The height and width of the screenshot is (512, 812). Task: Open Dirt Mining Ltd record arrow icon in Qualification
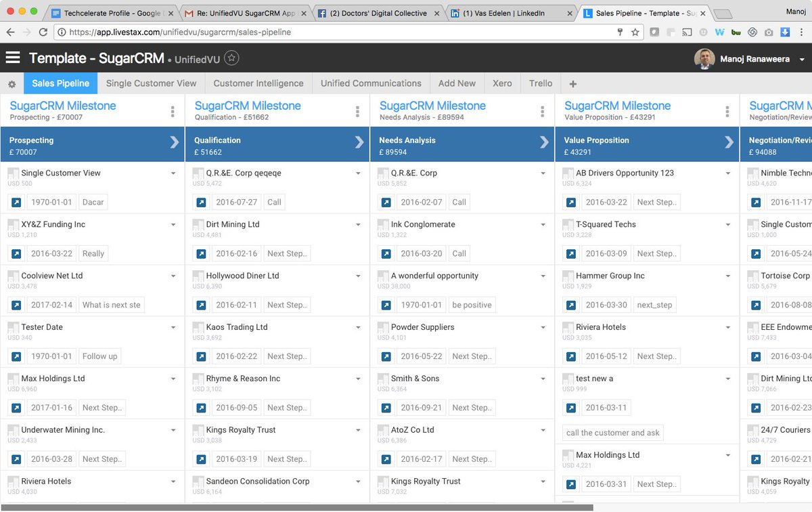coord(200,253)
